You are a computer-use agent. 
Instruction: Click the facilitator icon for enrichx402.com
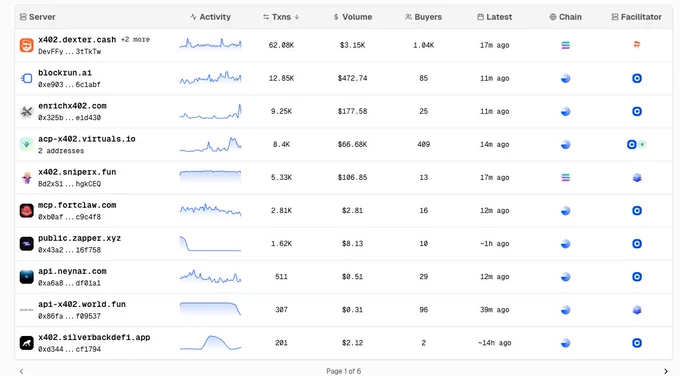pyautogui.click(x=637, y=111)
